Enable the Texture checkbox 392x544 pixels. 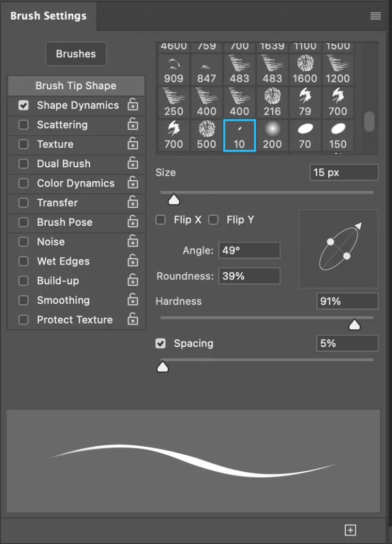23,144
